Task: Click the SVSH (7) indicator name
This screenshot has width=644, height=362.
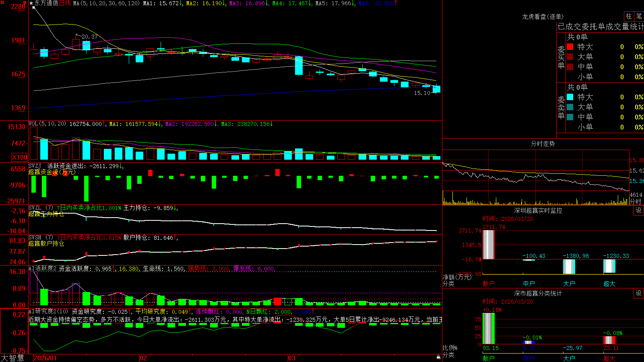Action: coord(41,237)
